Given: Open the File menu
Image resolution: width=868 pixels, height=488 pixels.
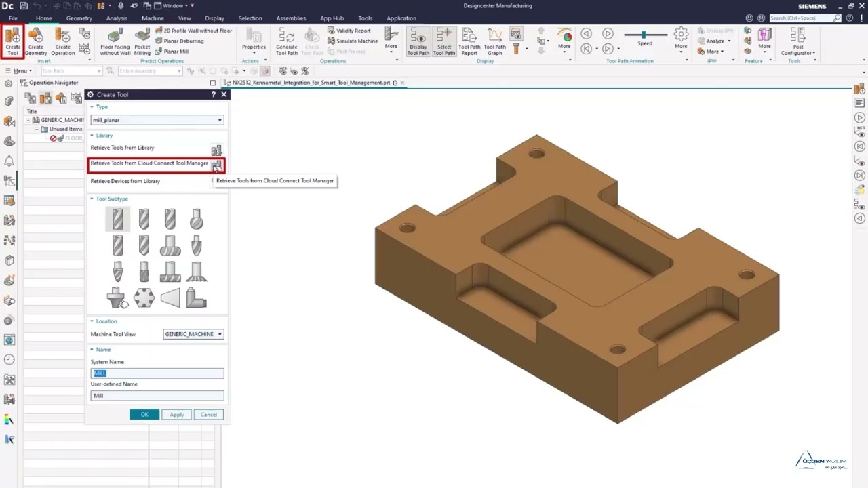Looking at the screenshot, I should click(13, 18).
